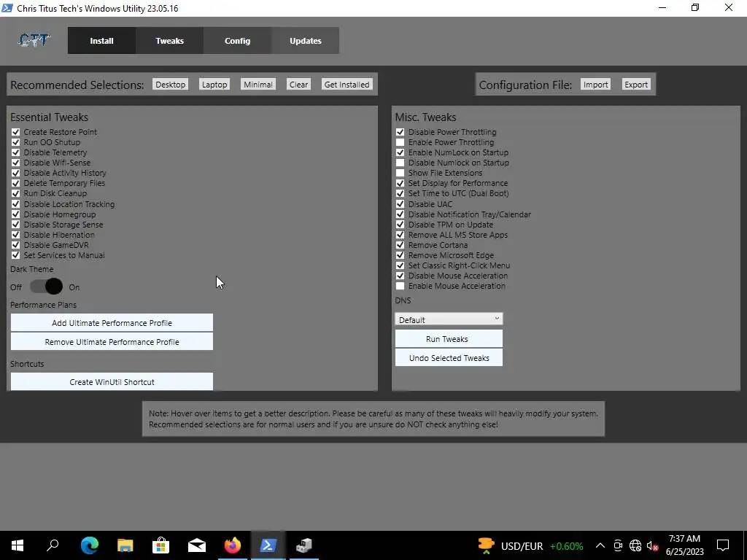The width and height of the screenshot is (747, 560).
Task: Uncheck Disable Homegroup
Action: tap(16, 214)
